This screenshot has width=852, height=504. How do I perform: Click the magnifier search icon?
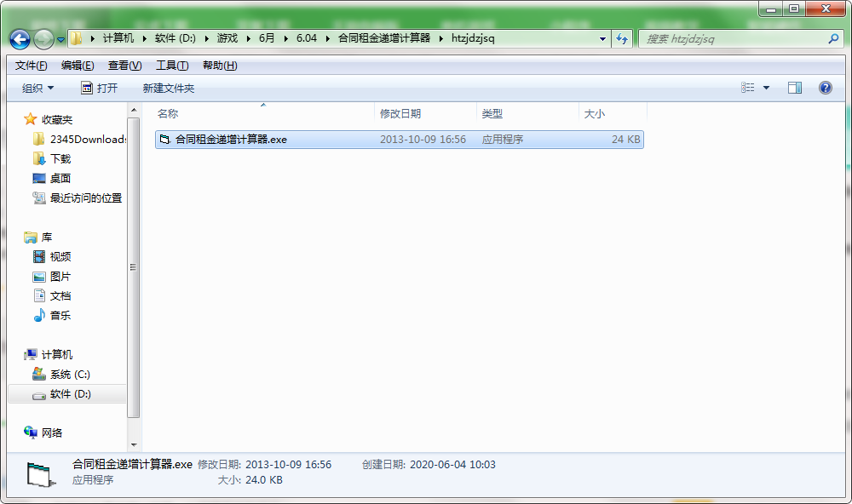833,38
